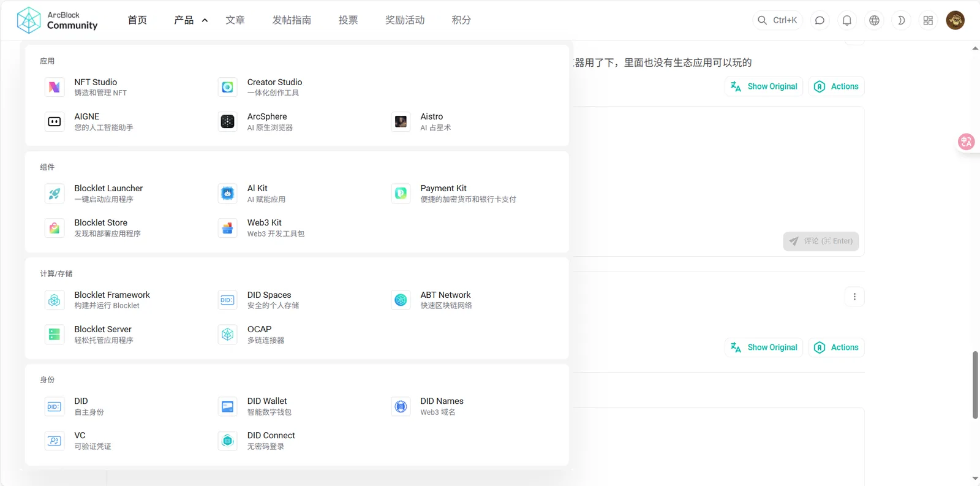The height and width of the screenshot is (486, 980).
Task: Open the chat messages icon in header
Action: coord(820,20)
